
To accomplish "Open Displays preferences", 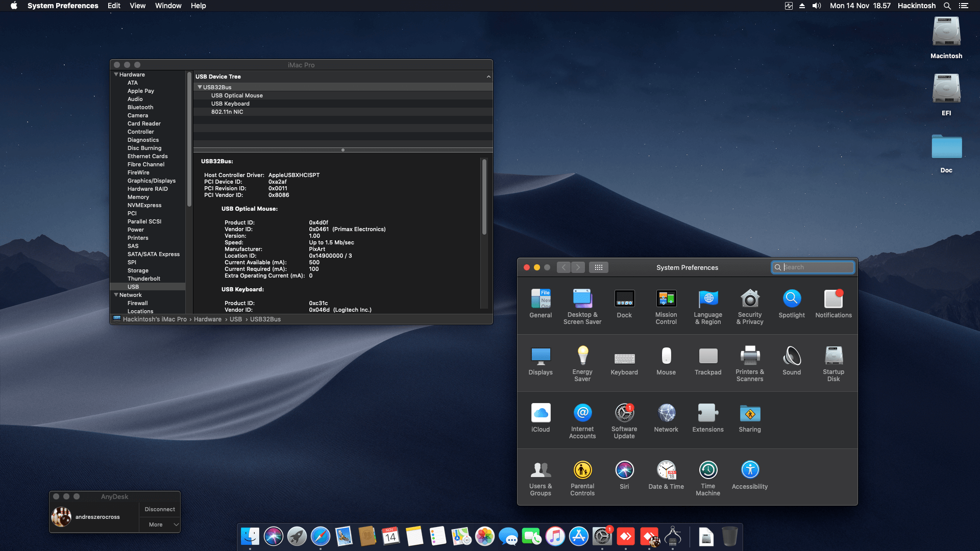I will click(541, 361).
